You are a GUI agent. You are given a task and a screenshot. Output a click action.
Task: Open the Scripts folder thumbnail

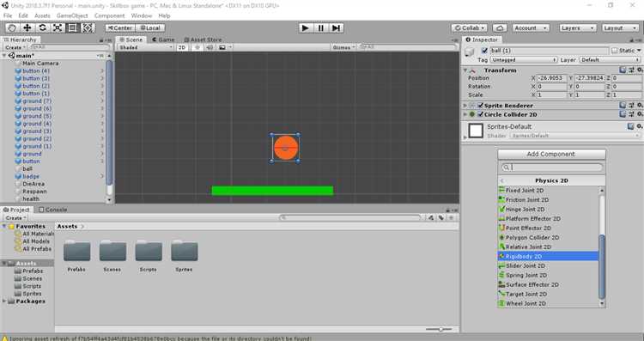149,251
